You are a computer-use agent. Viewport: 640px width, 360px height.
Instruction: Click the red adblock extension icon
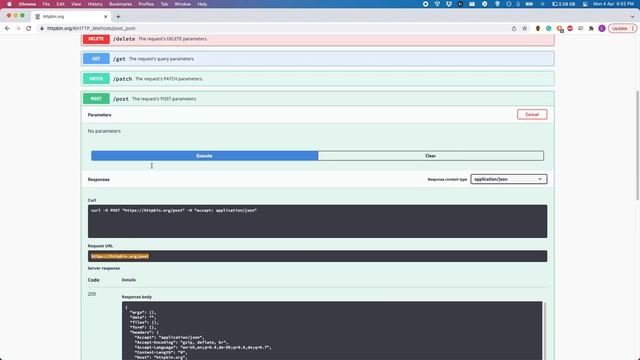570,28
